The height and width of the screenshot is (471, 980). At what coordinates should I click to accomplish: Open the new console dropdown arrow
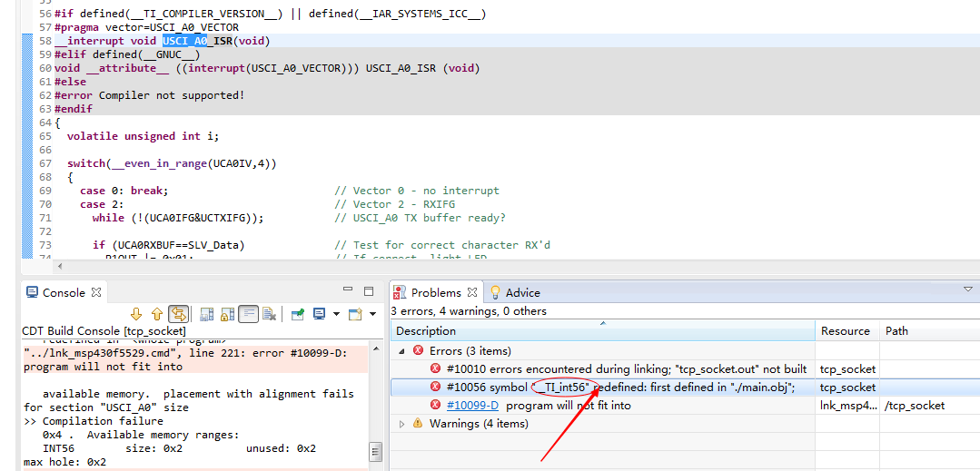[x=372, y=314]
